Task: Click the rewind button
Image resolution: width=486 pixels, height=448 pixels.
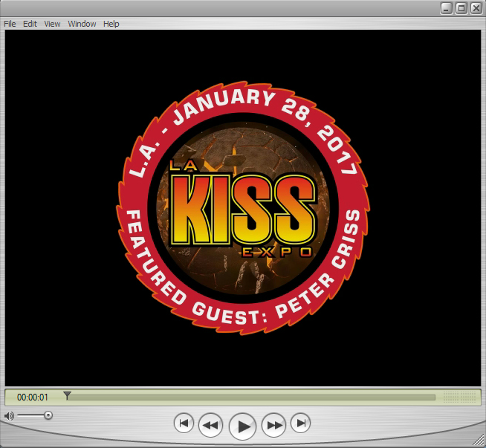Action: coord(210,425)
